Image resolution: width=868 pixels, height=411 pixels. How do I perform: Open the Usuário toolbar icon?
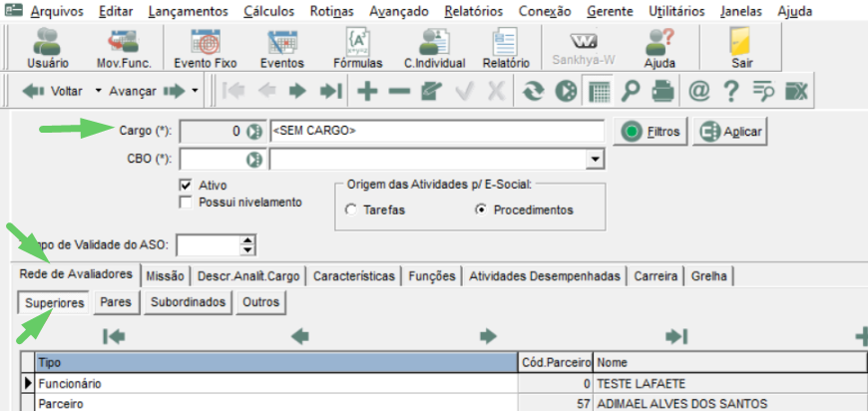tap(48, 48)
